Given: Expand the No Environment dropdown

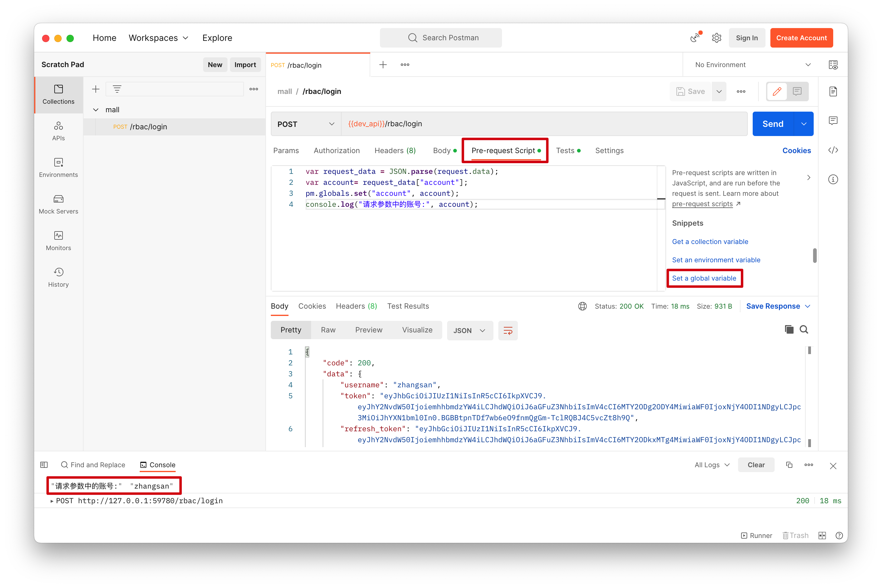Looking at the screenshot, I should click(x=753, y=65).
